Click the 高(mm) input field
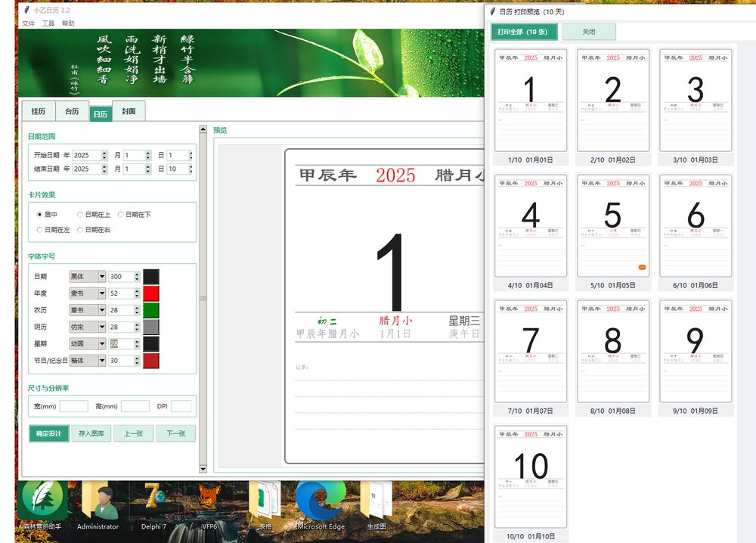756x543 pixels. (135, 406)
